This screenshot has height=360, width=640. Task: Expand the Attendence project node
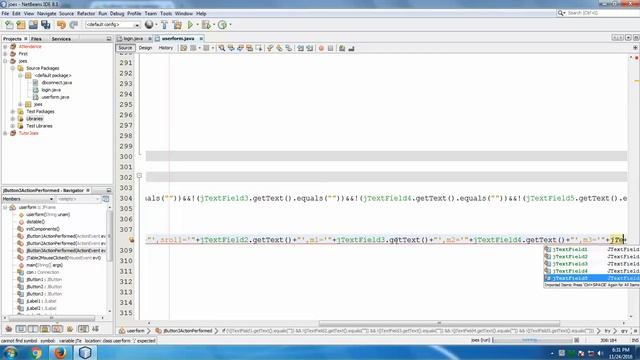5,47
